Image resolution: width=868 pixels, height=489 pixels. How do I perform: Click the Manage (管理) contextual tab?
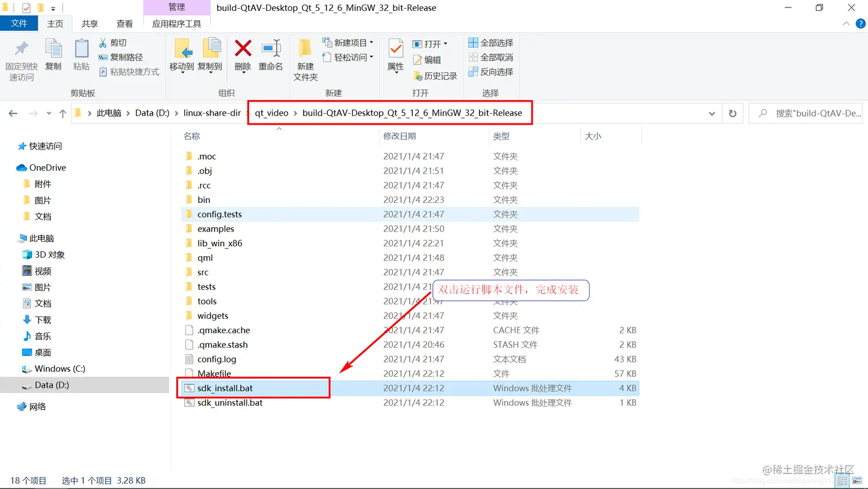pos(177,7)
